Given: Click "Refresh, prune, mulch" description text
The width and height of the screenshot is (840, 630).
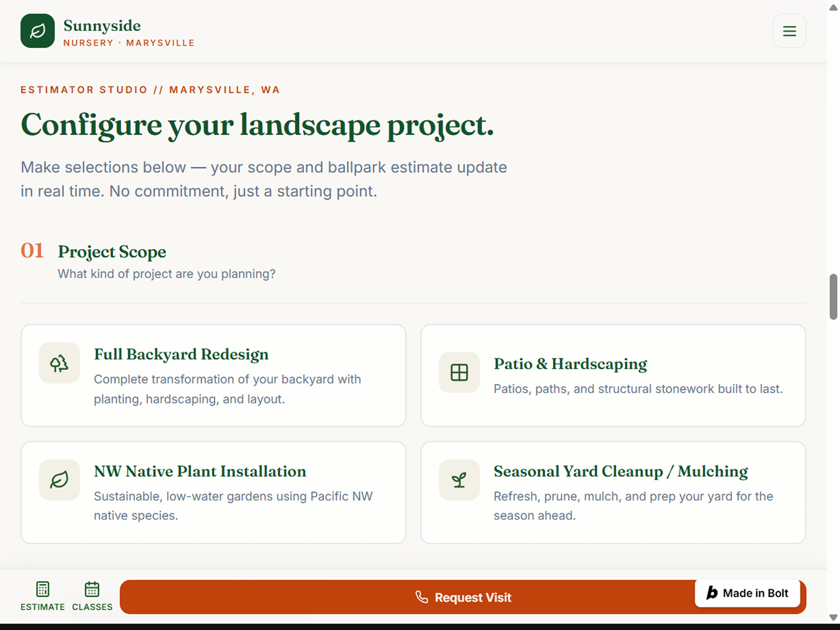Looking at the screenshot, I should click(x=633, y=506).
